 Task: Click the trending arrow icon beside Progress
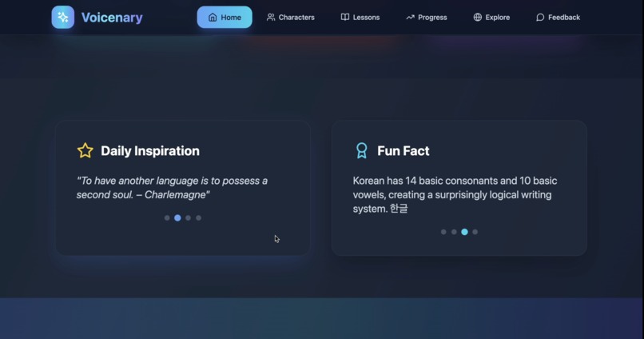pos(410,18)
